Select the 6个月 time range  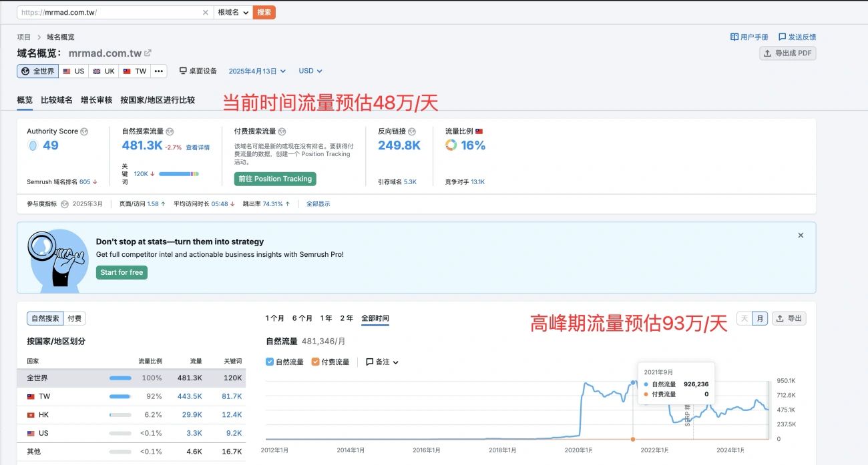pos(302,318)
